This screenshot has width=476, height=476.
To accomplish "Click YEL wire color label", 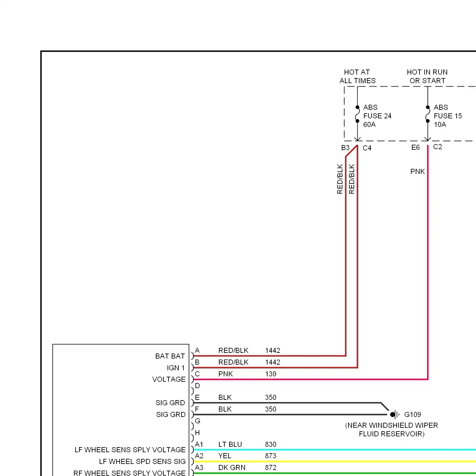I will coord(225,456).
